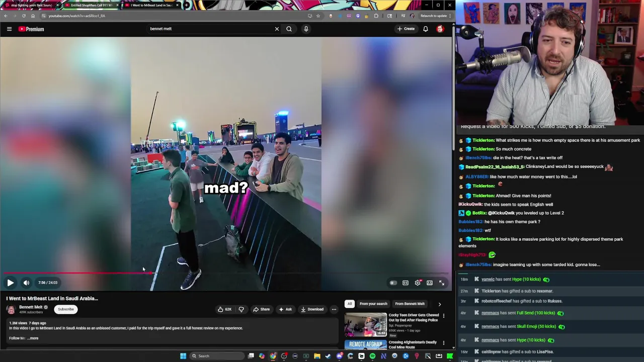This screenshot has height=362, width=644.
Task: Click the Ask button
Action: pyautogui.click(x=285, y=309)
